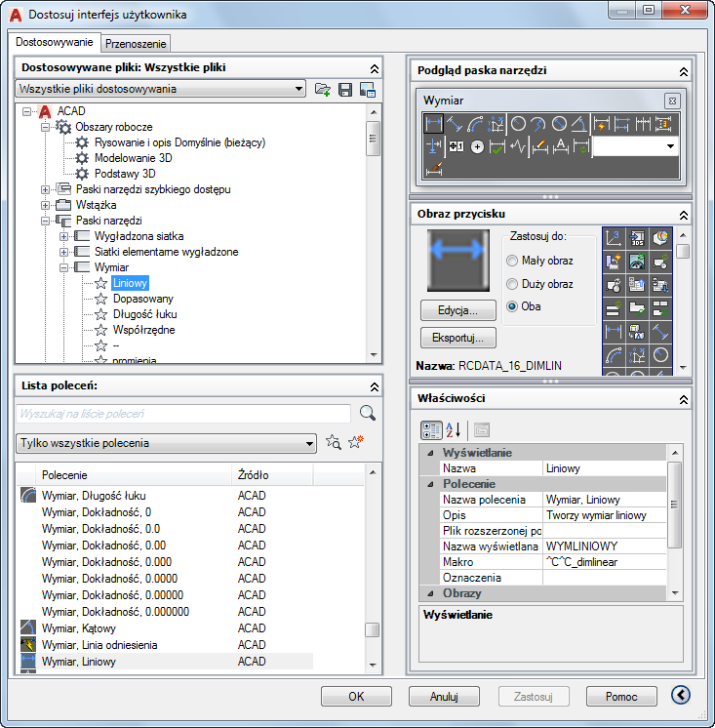The height and width of the screenshot is (728, 715).
Task: Click Dimension Space ruler icon in toolbar preview
Action: coord(663,125)
